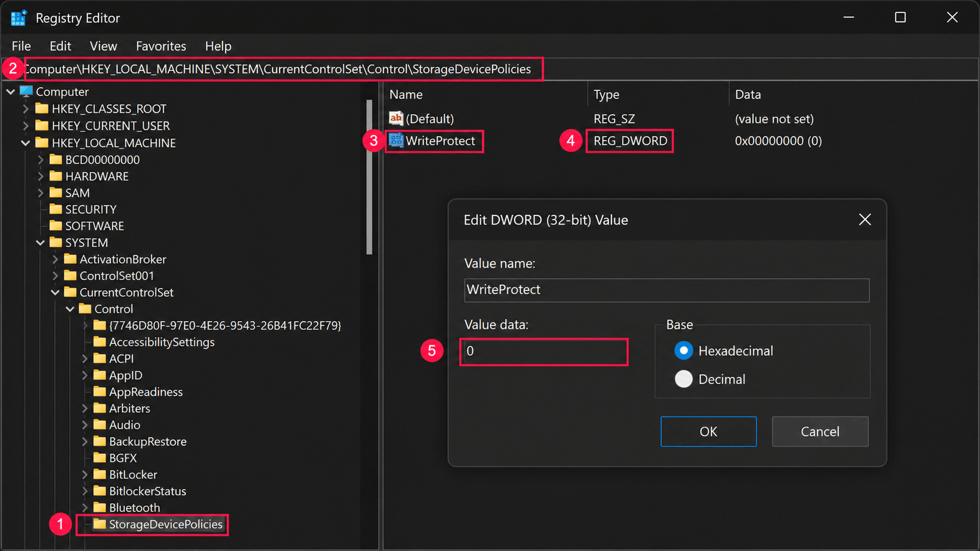The image size is (980, 551).
Task: Click the BCD00000000 folder icon
Action: coord(56,160)
